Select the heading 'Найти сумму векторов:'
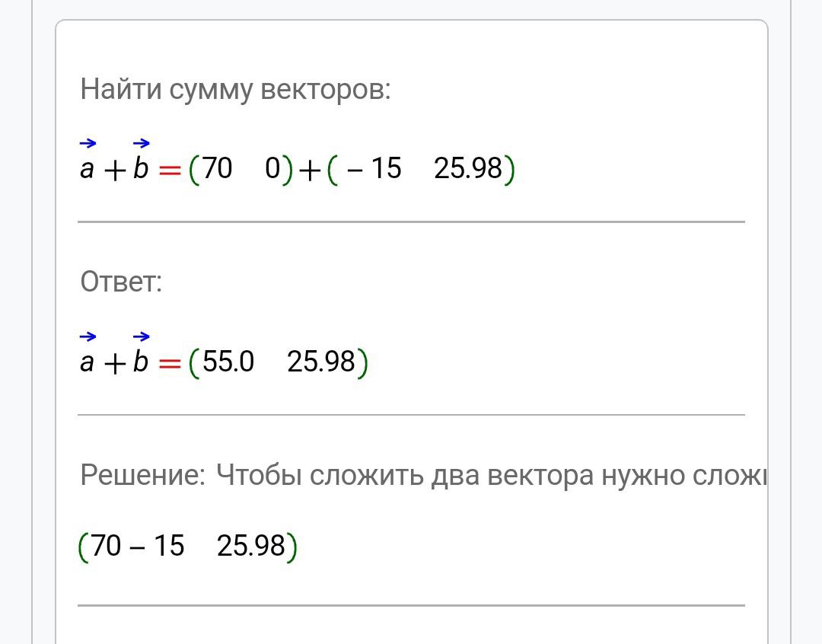 (235, 89)
